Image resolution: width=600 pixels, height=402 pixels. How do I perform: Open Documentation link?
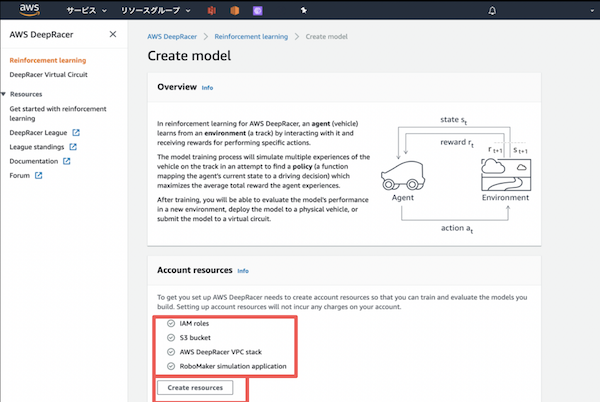34,161
